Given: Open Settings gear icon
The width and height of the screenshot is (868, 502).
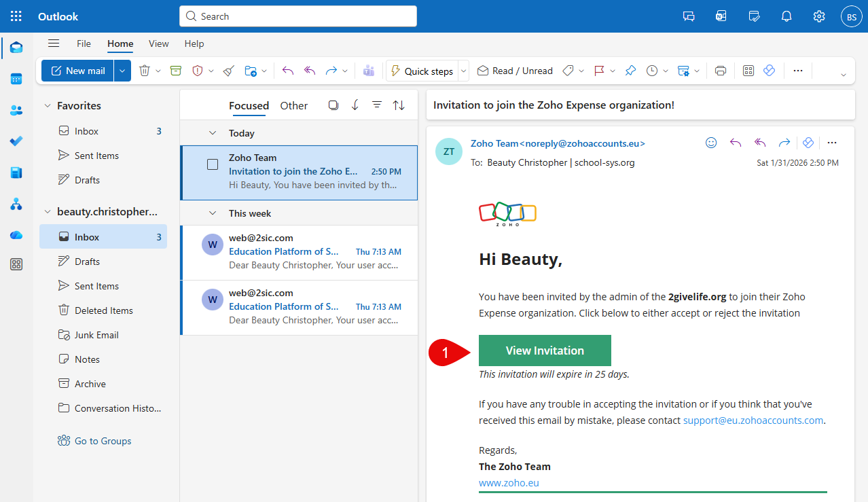Looking at the screenshot, I should pos(819,16).
